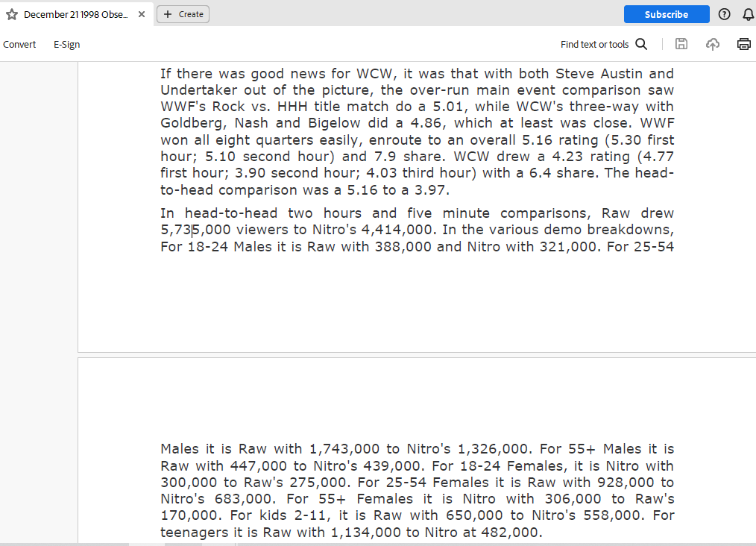Open the notifications bell icon
Viewport: 756px width, 546px height.
click(749, 14)
